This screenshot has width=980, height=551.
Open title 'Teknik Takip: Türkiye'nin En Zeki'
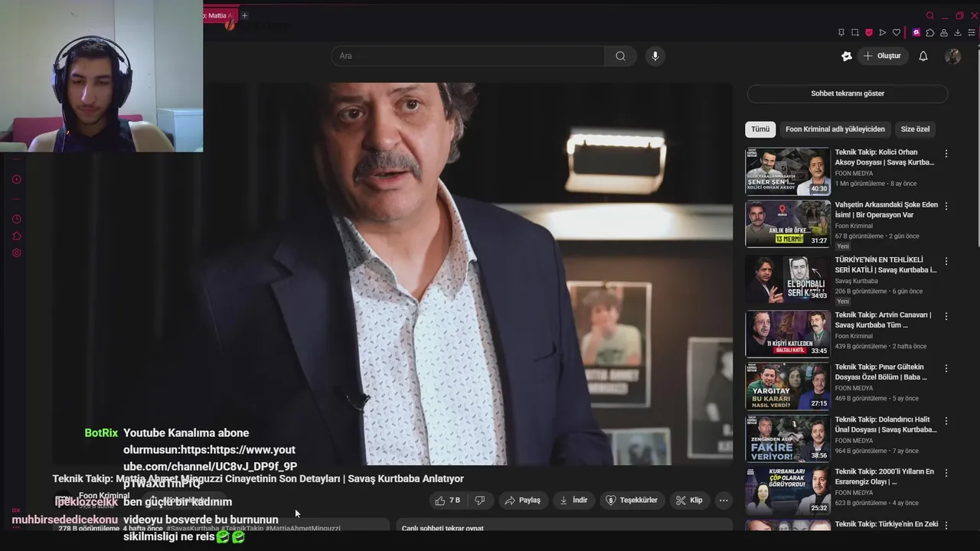(x=886, y=524)
